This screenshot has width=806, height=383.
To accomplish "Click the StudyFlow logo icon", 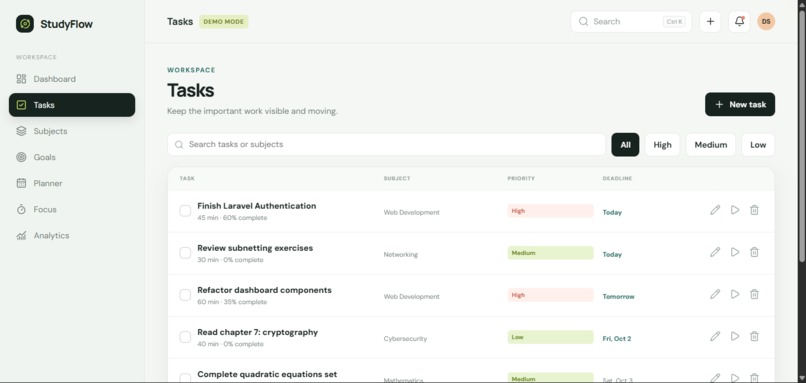I will pyautogui.click(x=25, y=24).
